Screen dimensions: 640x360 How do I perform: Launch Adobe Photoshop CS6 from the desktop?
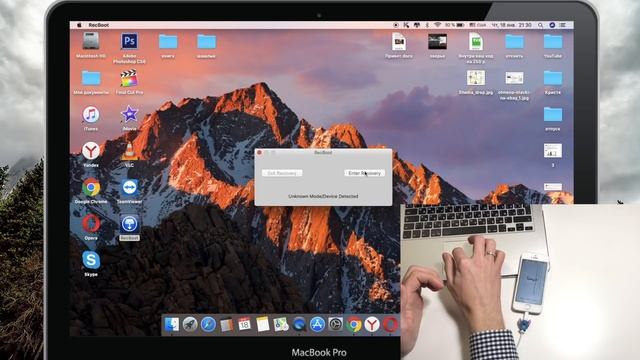(129, 42)
